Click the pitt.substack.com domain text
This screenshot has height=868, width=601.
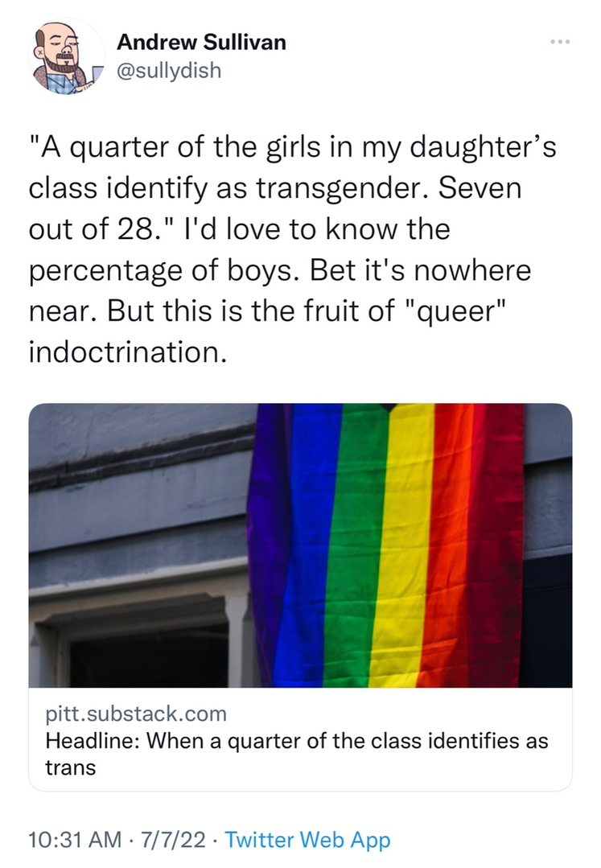tap(136, 713)
